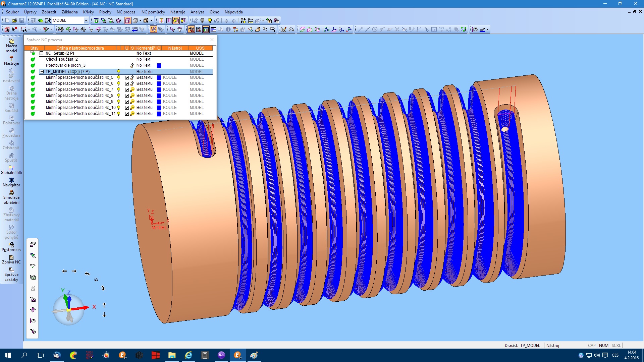
Task: Open the Nástroje tools sidebar button
Action: coord(11,61)
